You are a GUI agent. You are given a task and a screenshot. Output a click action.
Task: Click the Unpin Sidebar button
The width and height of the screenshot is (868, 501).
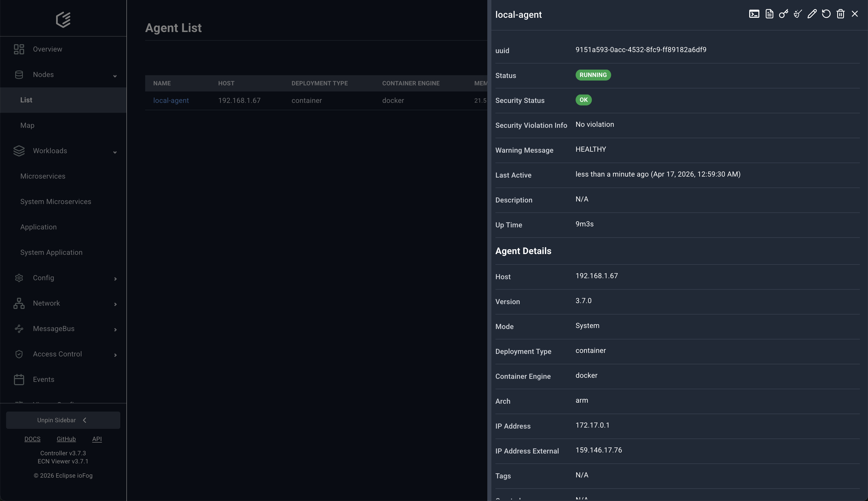tap(63, 420)
